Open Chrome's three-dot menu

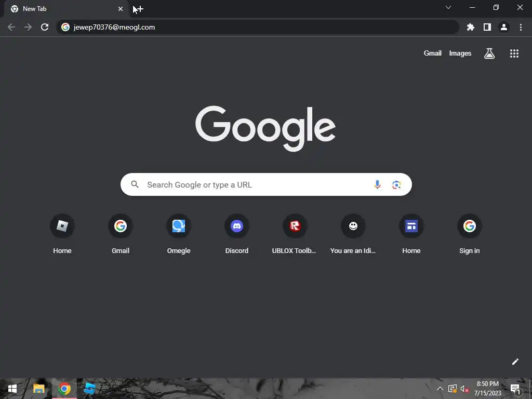521,27
